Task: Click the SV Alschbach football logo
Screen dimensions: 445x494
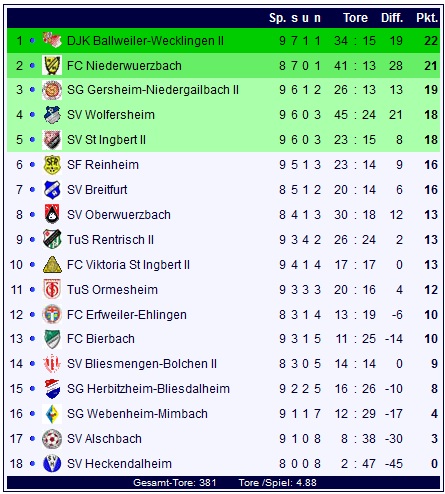Action: click(x=52, y=439)
